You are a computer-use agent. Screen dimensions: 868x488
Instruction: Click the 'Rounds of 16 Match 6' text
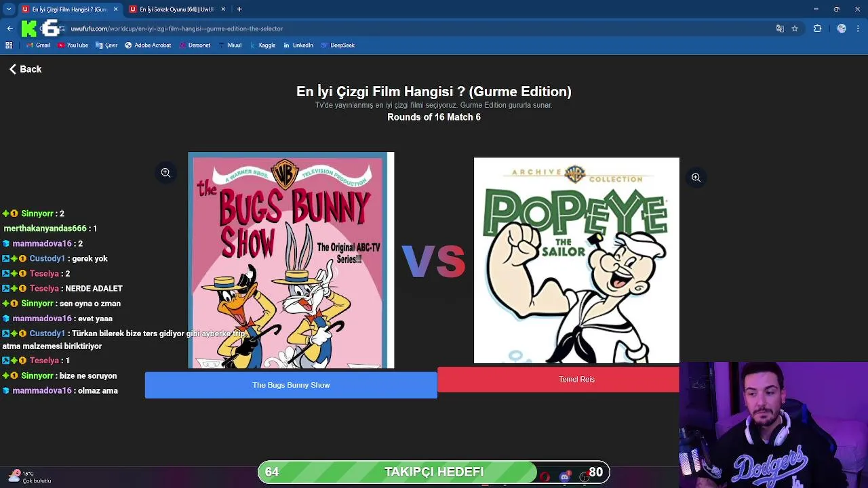(x=434, y=117)
